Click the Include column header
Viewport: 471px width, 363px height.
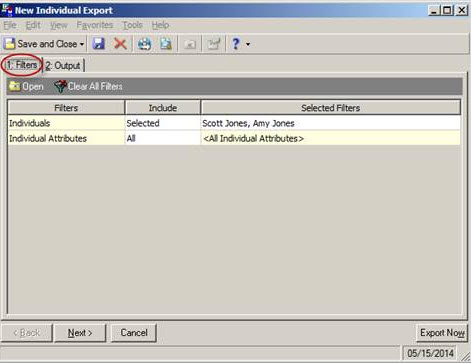[163, 108]
